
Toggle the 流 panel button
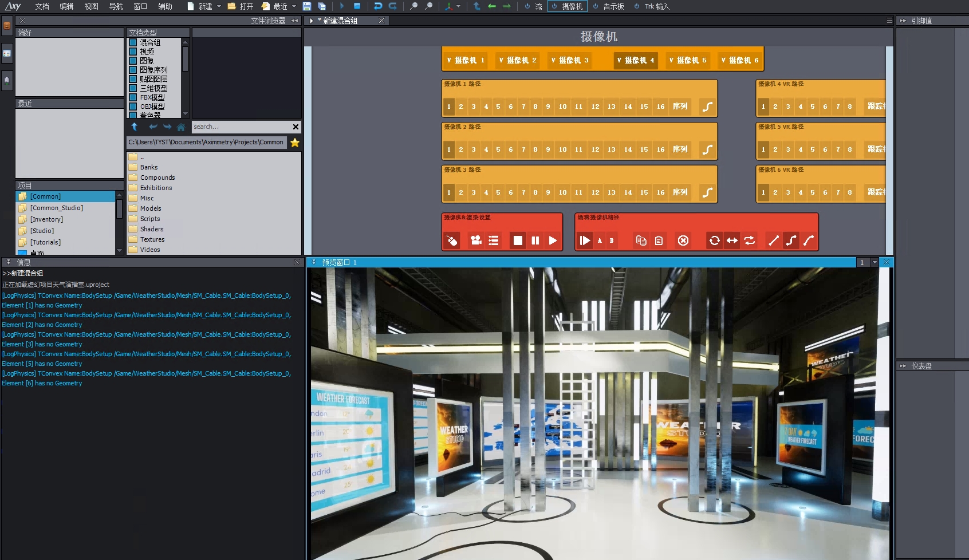point(533,6)
